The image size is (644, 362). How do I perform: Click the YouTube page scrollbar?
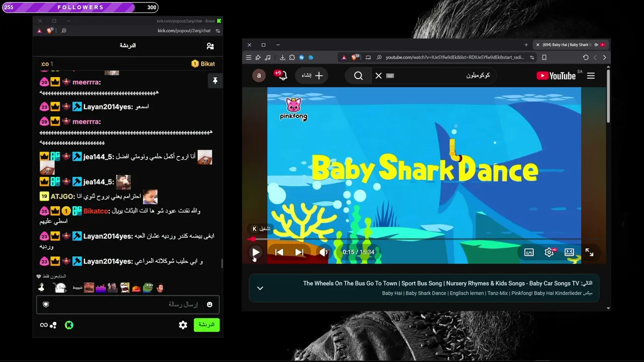point(608,96)
